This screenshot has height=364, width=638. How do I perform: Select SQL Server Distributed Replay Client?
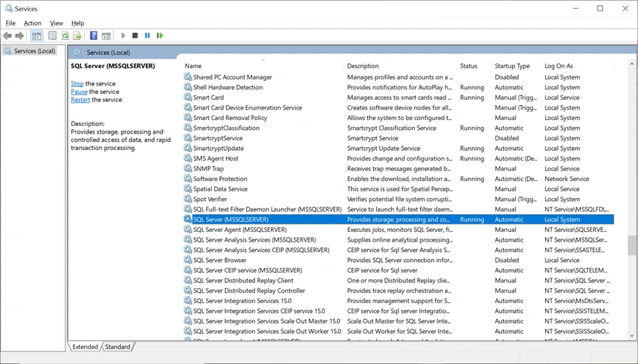(398, 280)
